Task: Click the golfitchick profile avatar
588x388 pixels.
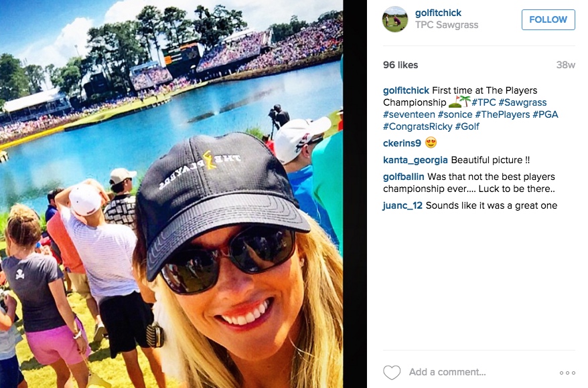Action: click(x=395, y=19)
